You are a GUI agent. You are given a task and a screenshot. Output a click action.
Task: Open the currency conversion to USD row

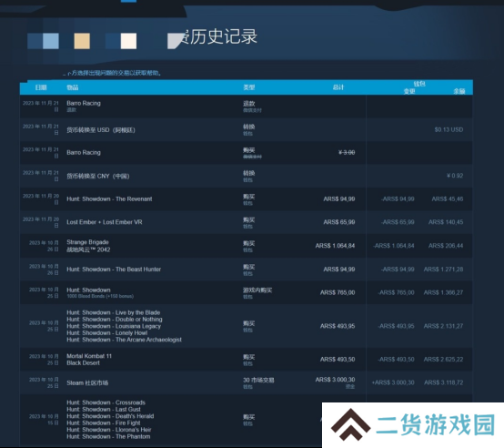(247, 129)
